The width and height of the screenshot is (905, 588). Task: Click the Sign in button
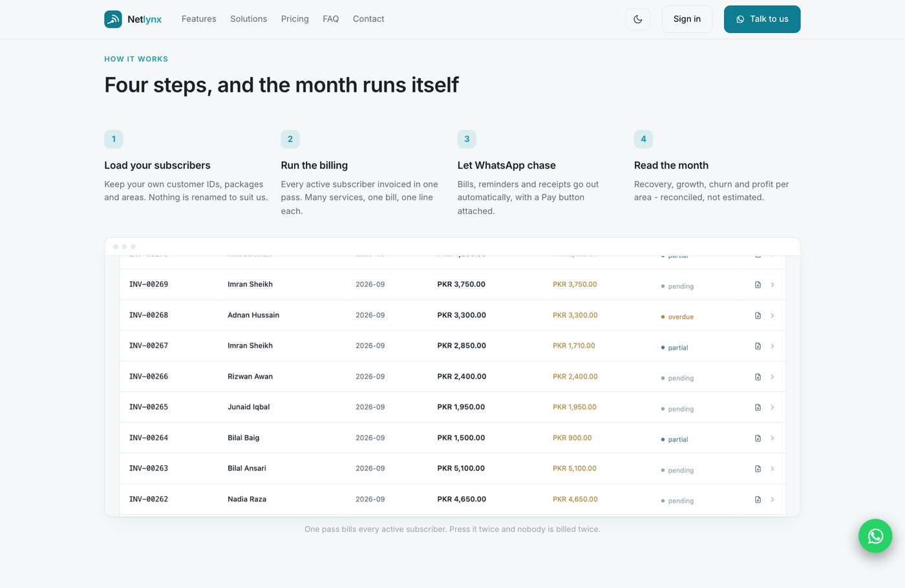pyautogui.click(x=687, y=19)
